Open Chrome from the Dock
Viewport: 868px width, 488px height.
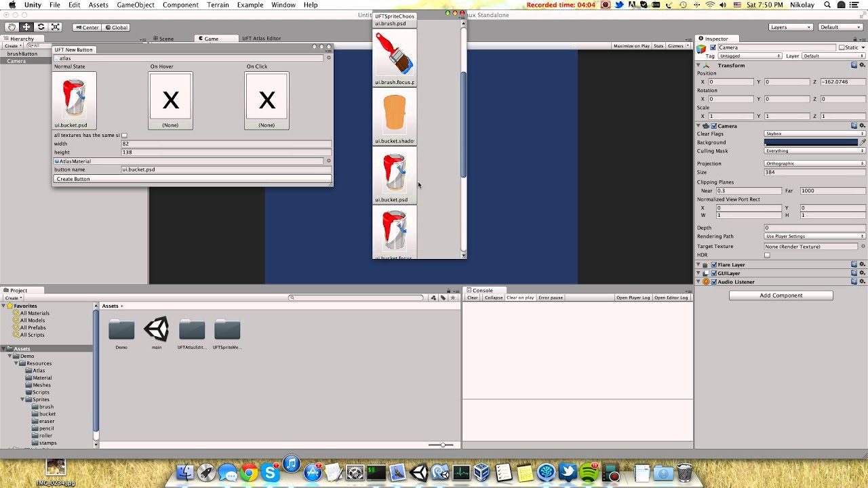tap(249, 472)
